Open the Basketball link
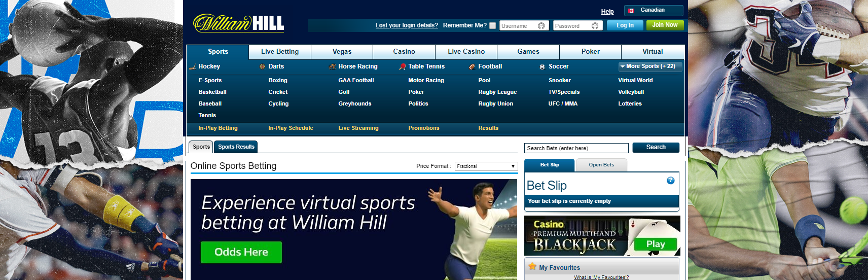This screenshot has height=280, width=868. (x=212, y=92)
